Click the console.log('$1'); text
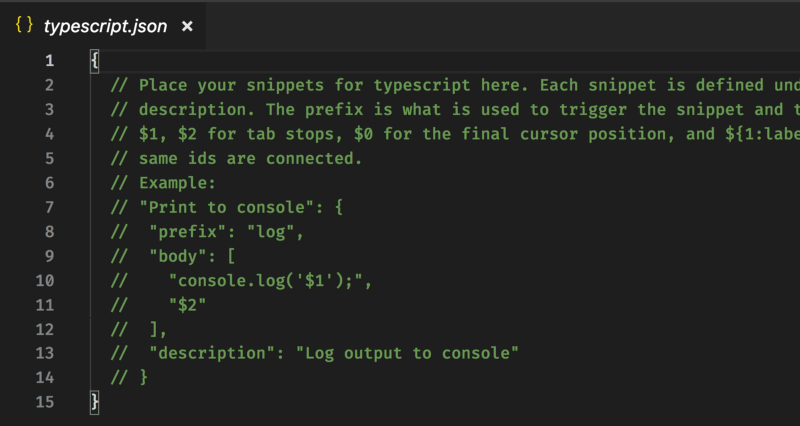 [x=269, y=279]
